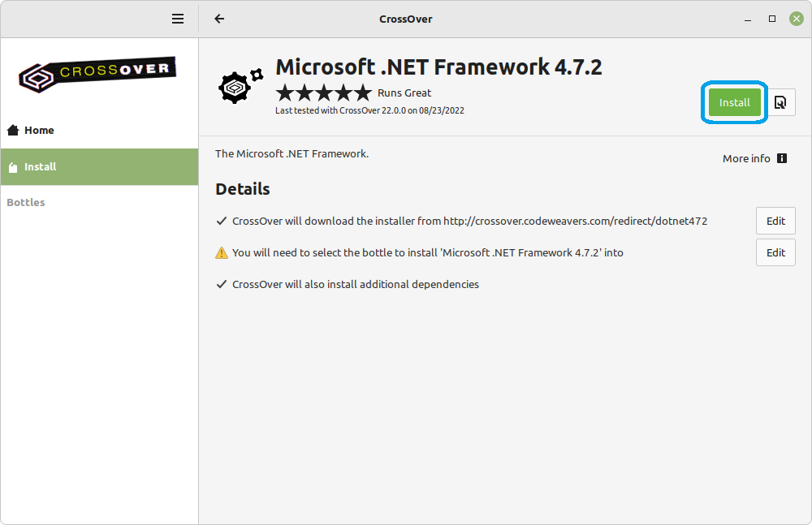Click the five-star rating
The width and height of the screenshot is (812, 525).
324,93
